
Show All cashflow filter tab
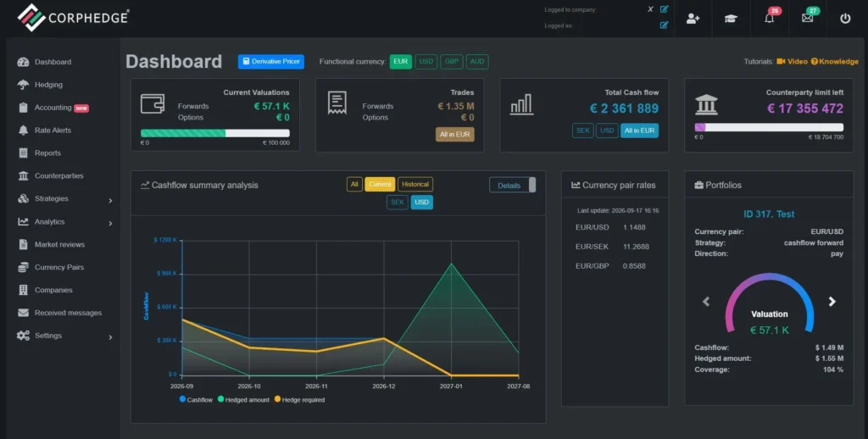(x=354, y=185)
